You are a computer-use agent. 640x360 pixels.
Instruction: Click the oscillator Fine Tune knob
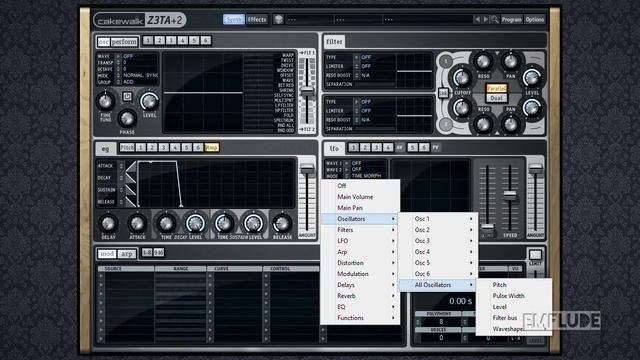[x=105, y=101]
